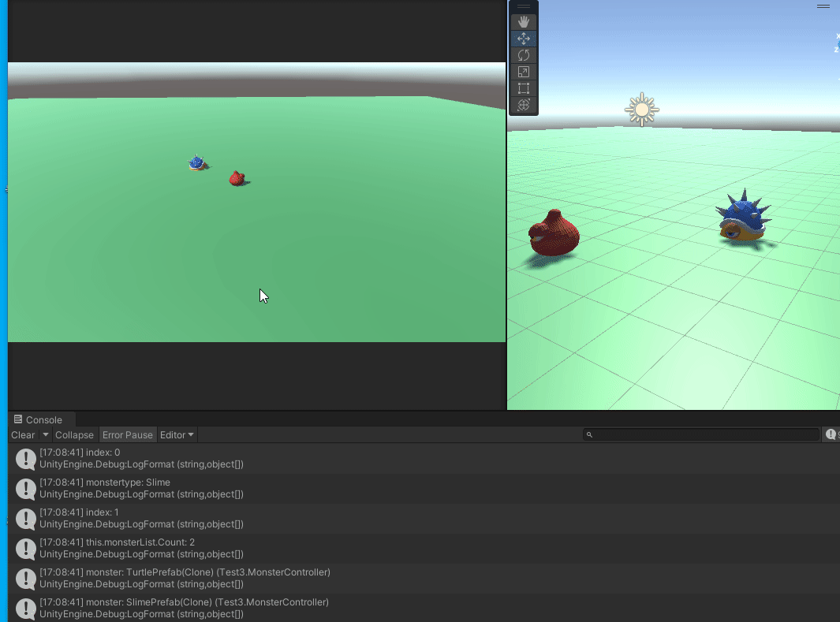Click the red slime in Game view

coord(237,178)
